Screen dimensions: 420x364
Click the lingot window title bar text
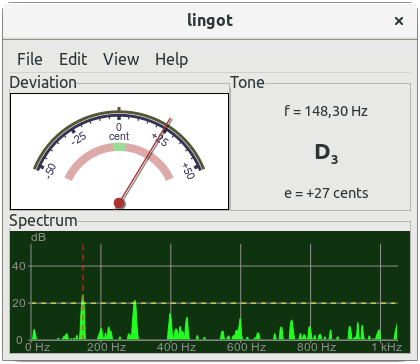pos(210,21)
